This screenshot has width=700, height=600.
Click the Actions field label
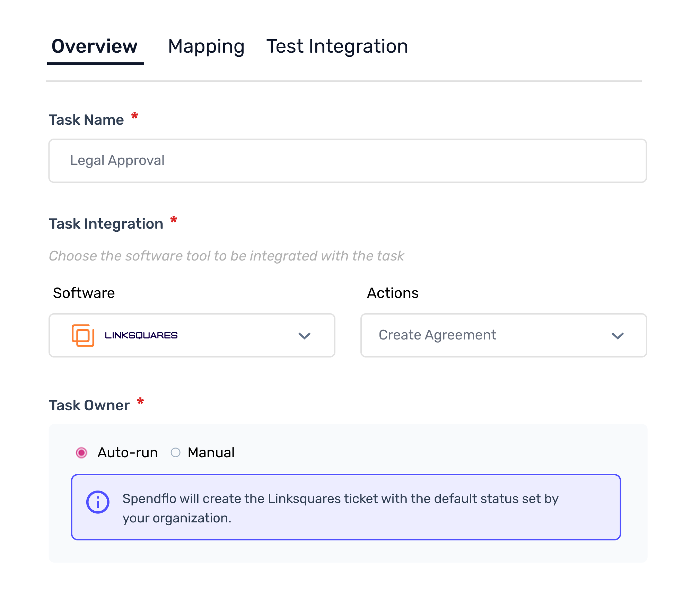click(x=393, y=293)
